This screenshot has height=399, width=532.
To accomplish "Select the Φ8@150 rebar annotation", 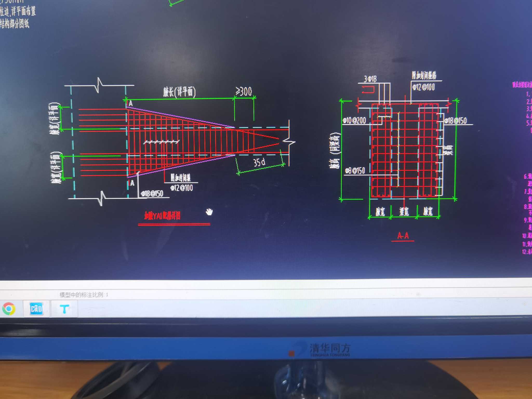I will click(x=355, y=171).
